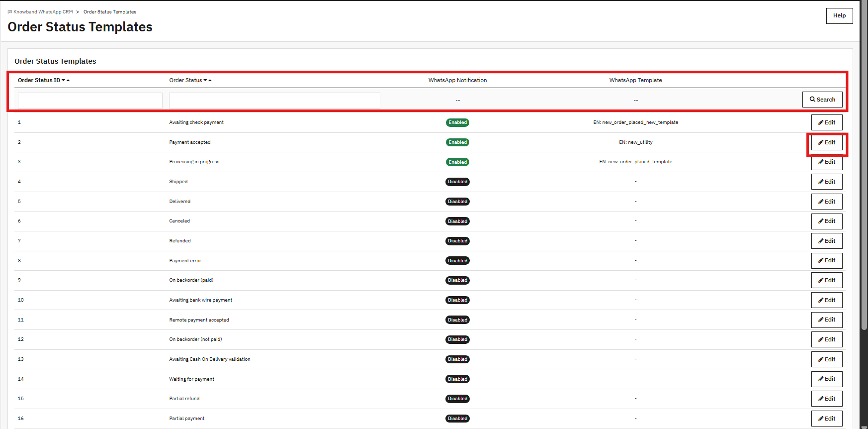Click the Help button

point(839,15)
